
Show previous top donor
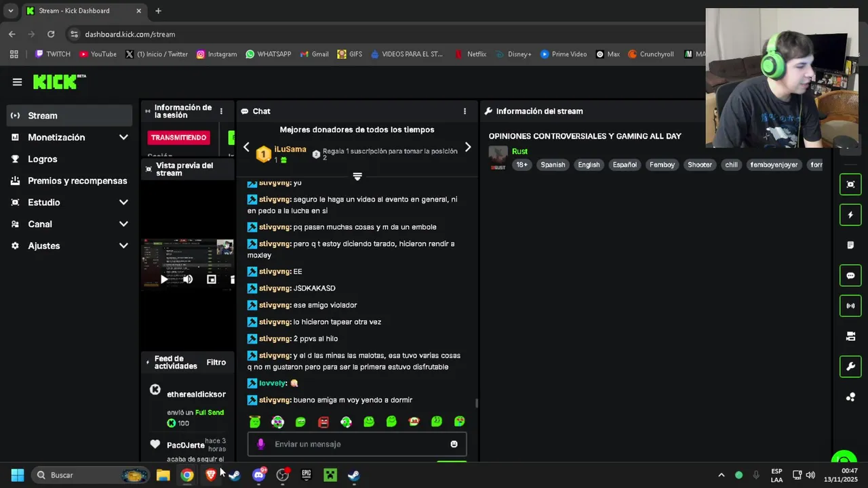[x=246, y=147]
